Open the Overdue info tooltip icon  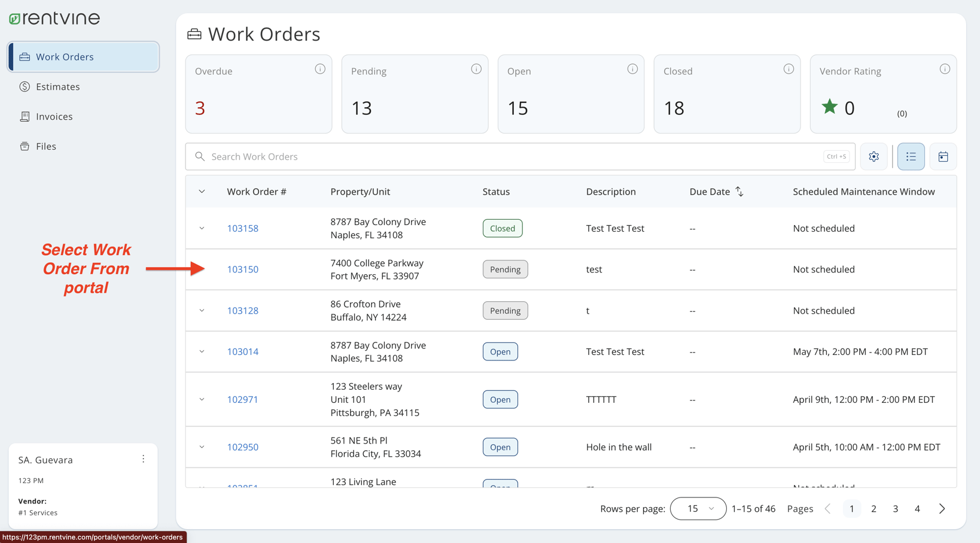pos(320,68)
